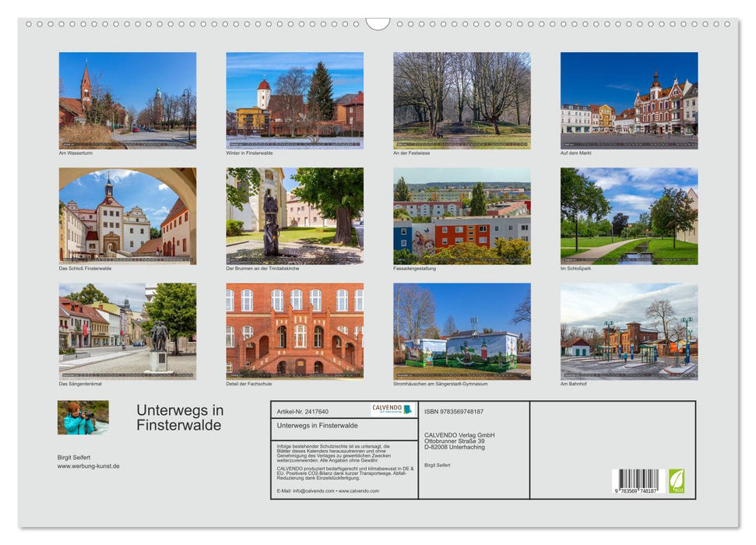Viewport: 756px width, 545px height.
Task: Open 'Der Brunnen an der Trinitatiskirche' image
Action: tap(294, 216)
